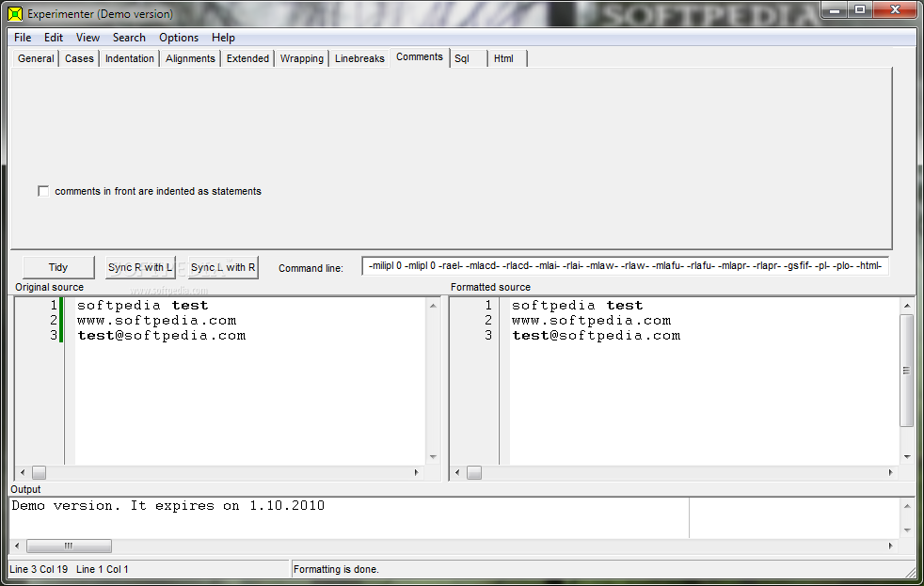Click Formatted source horizontal scrollbar thumb
The width and height of the screenshot is (924, 586).
(x=474, y=472)
